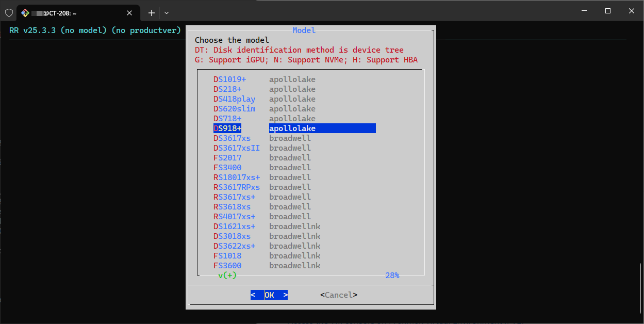Click the v(+) scroll-down indicator
This screenshot has width=644, height=324.
[x=227, y=276]
